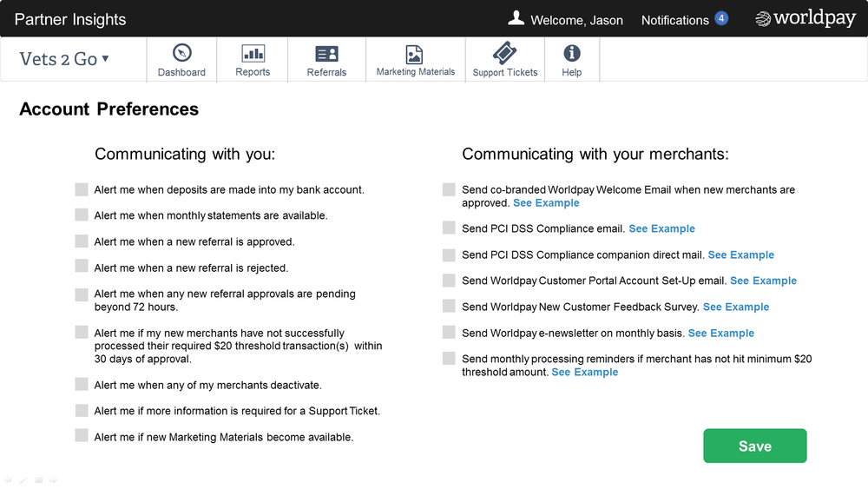Click the Worldpay logo

coord(806,18)
